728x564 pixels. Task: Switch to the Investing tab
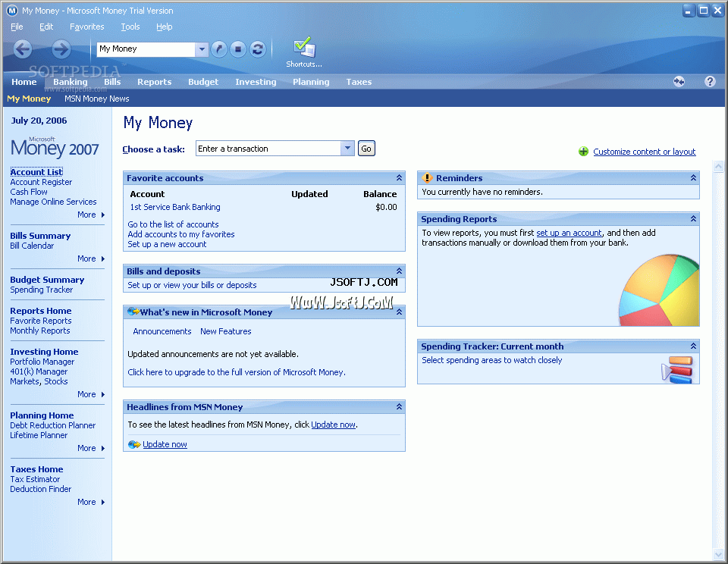(x=256, y=82)
